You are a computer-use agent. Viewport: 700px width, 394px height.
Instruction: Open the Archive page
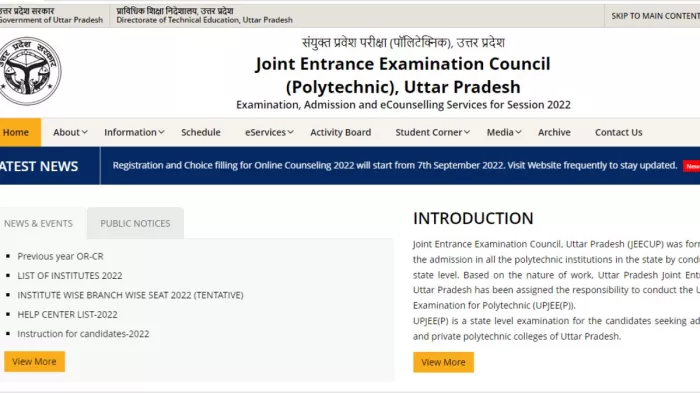pos(554,133)
